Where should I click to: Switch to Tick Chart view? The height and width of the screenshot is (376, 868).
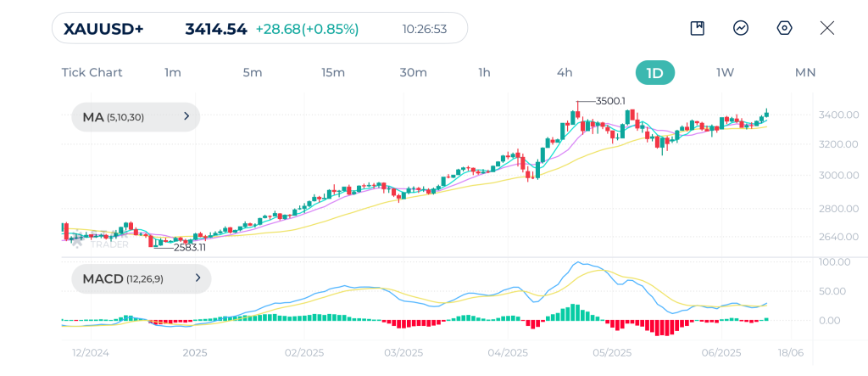tap(92, 72)
